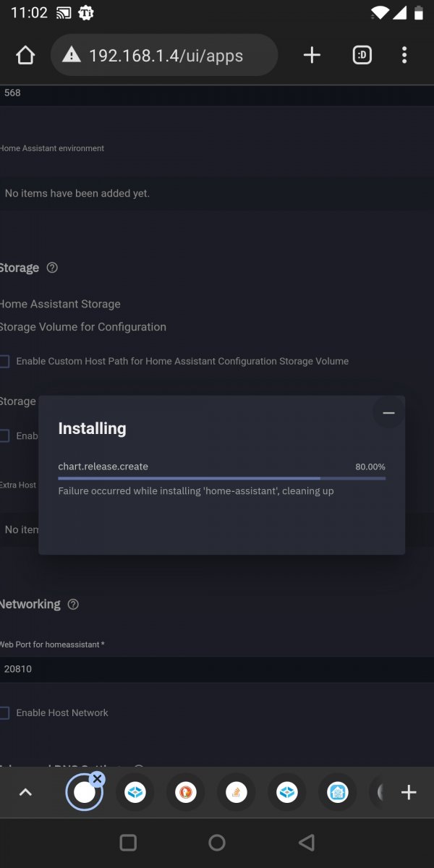Go to the browser home page icon
Screen dimensions: 434x868
25,56
